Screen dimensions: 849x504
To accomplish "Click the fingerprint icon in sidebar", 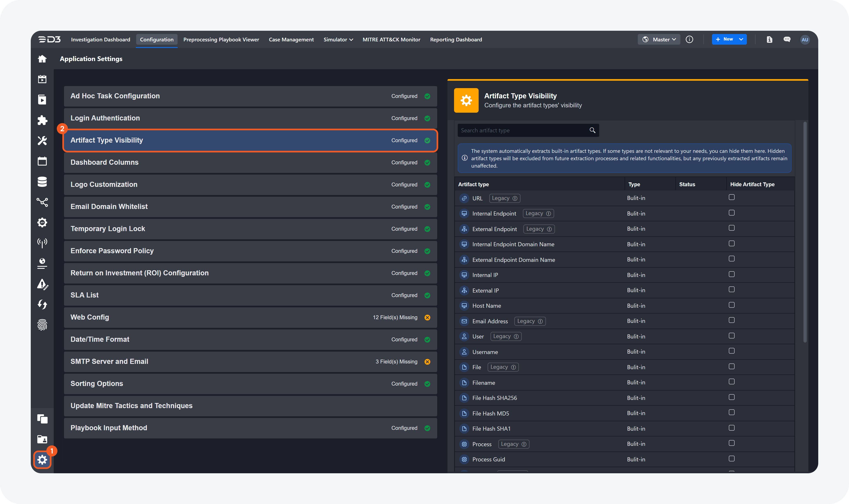I will [x=42, y=325].
